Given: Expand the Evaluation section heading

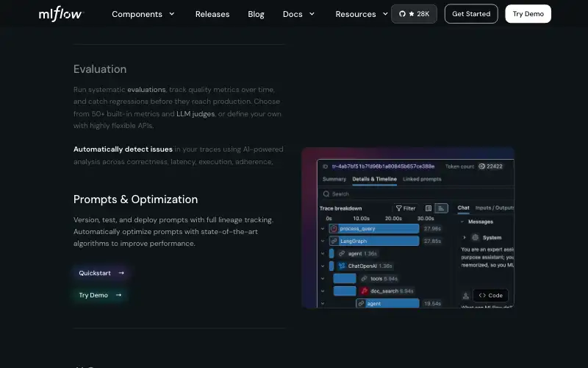Looking at the screenshot, I should 100,69.
